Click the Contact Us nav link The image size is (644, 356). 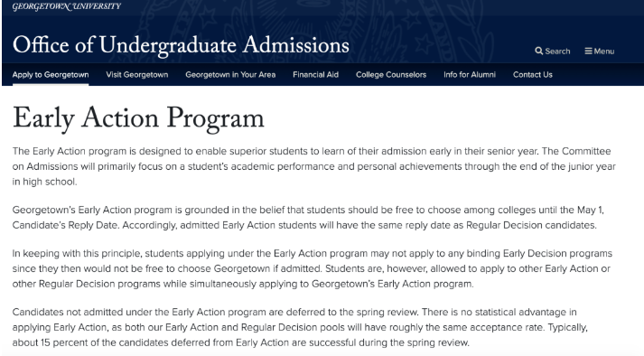[x=533, y=74]
